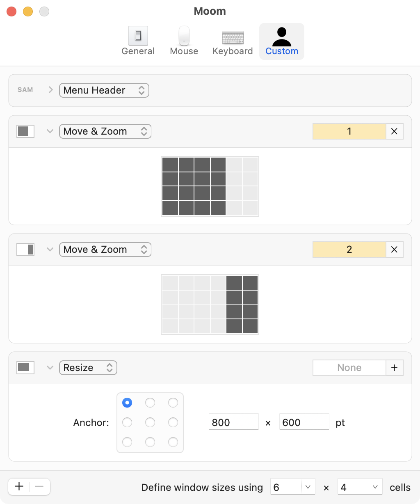Image resolution: width=420 pixels, height=504 pixels.
Task: Expand the collapsed Menu Header row chevron
Action: [51, 90]
